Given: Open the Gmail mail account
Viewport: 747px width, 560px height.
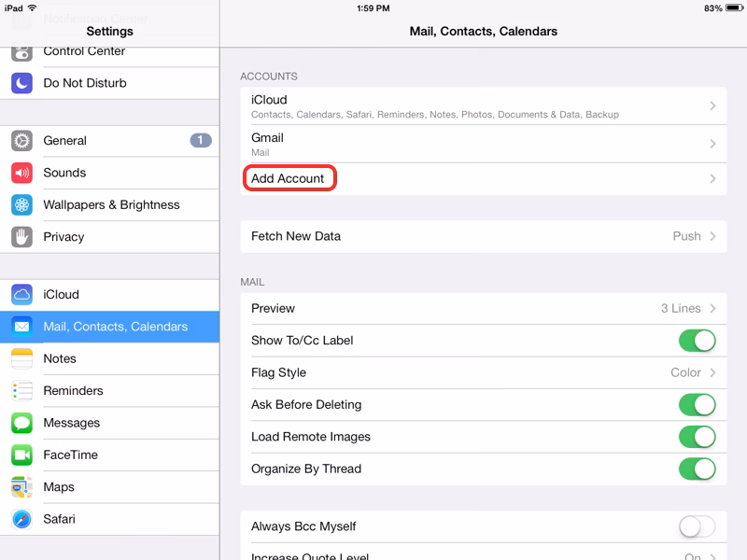Looking at the screenshot, I should [x=483, y=144].
